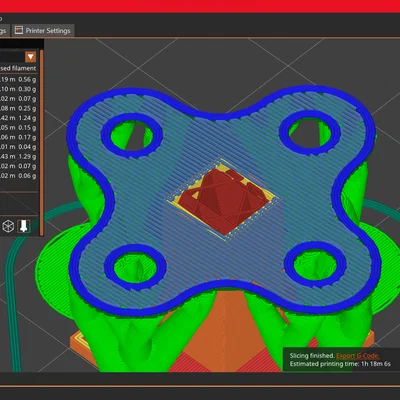Click the Export G-Code link
400x400 pixels.
[357, 356]
